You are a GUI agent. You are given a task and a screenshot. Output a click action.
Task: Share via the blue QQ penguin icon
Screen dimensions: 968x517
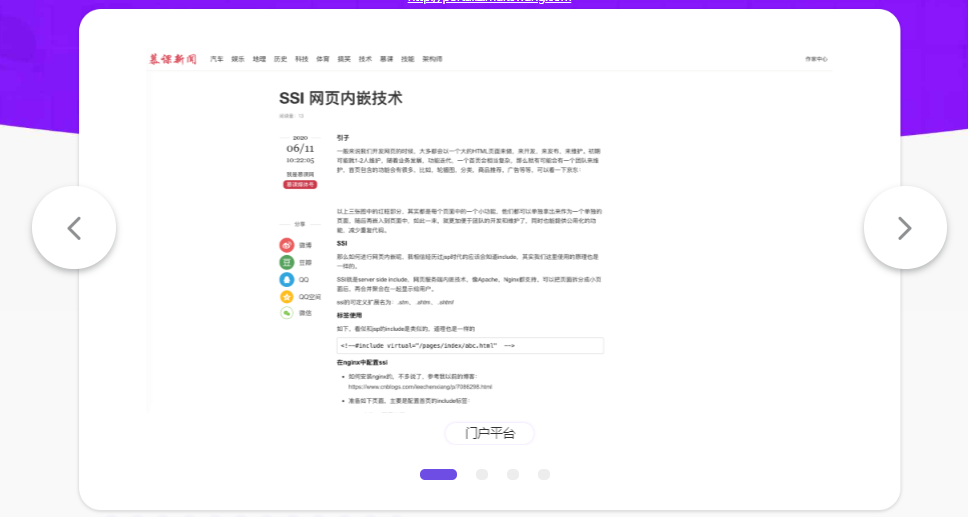[286, 280]
